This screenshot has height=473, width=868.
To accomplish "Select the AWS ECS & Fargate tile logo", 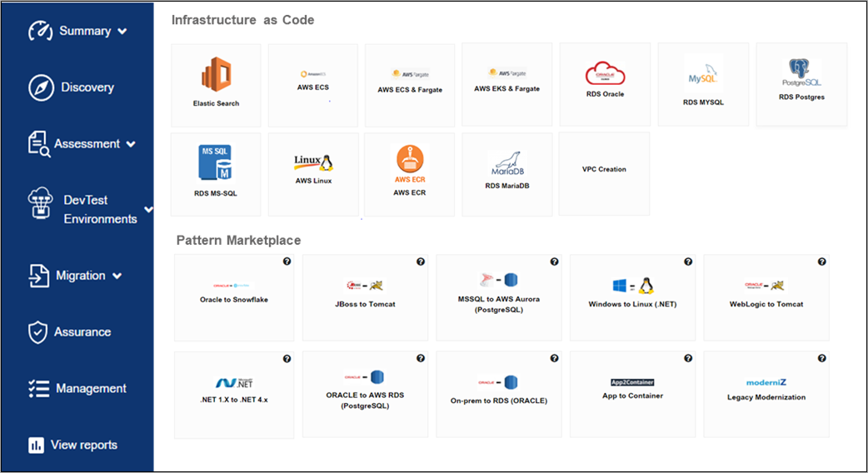I will [x=410, y=74].
